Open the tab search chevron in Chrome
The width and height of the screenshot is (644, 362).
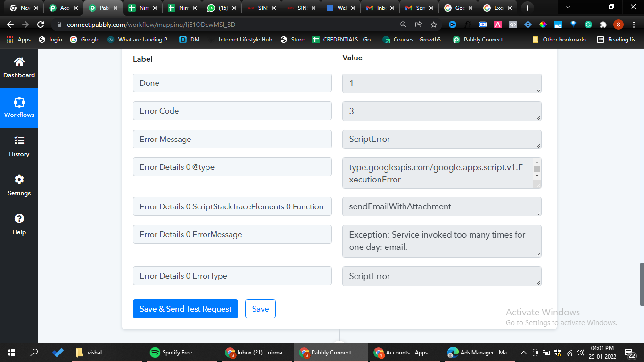(x=568, y=7)
